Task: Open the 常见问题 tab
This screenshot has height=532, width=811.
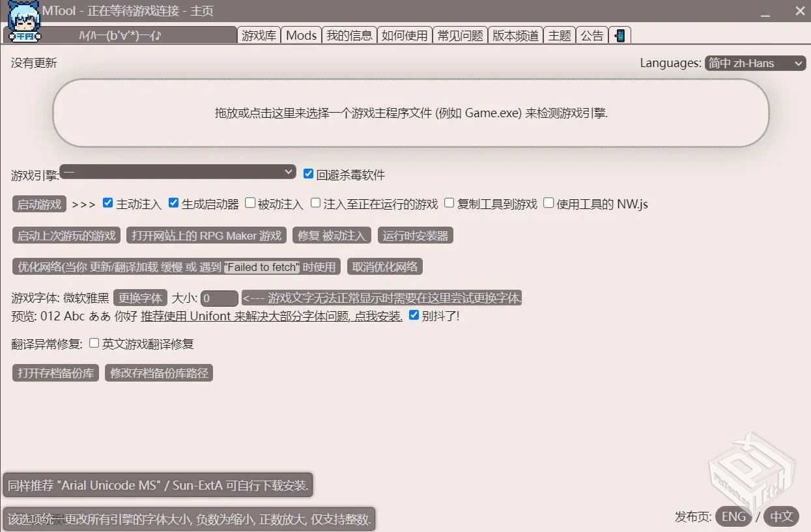Action: point(459,35)
